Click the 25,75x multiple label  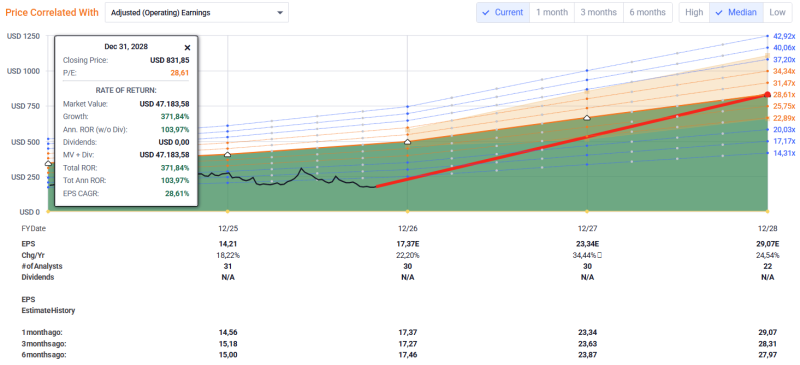784,106
